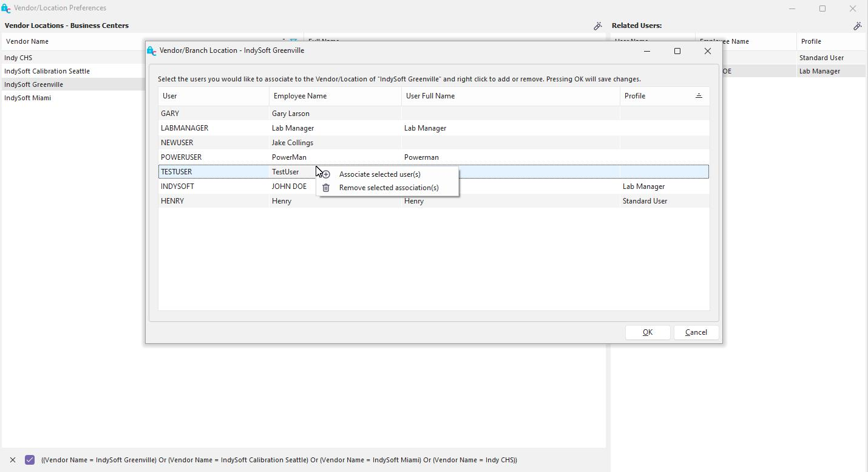Click the Vendor/Branch Location dialog title icon
Screen dimensions: 868x472
tap(152, 51)
